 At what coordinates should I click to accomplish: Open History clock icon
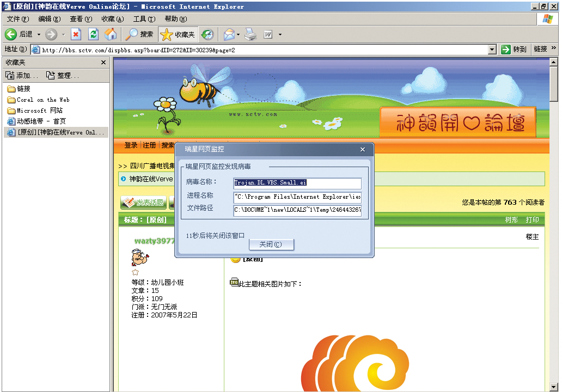point(207,34)
